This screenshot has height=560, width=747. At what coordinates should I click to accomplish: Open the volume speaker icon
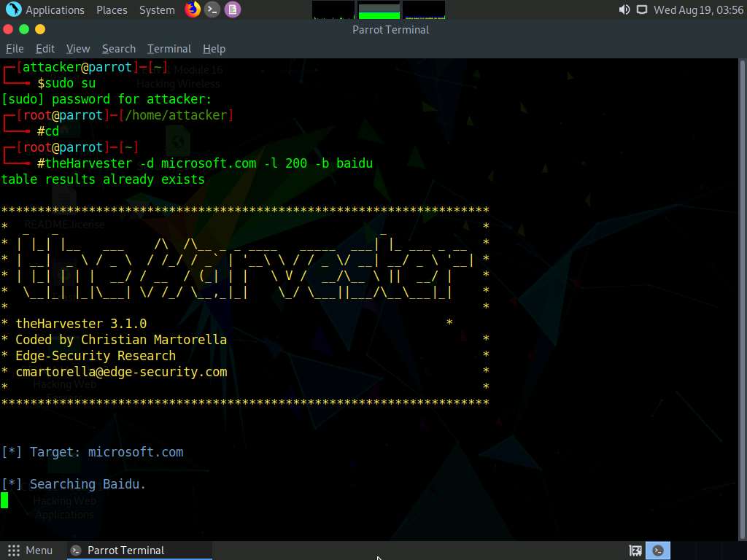(624, 9)
